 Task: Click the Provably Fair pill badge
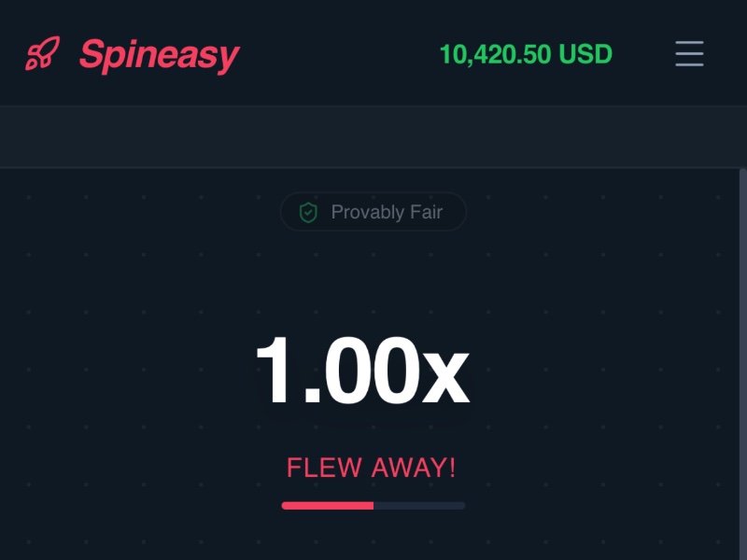373,212
